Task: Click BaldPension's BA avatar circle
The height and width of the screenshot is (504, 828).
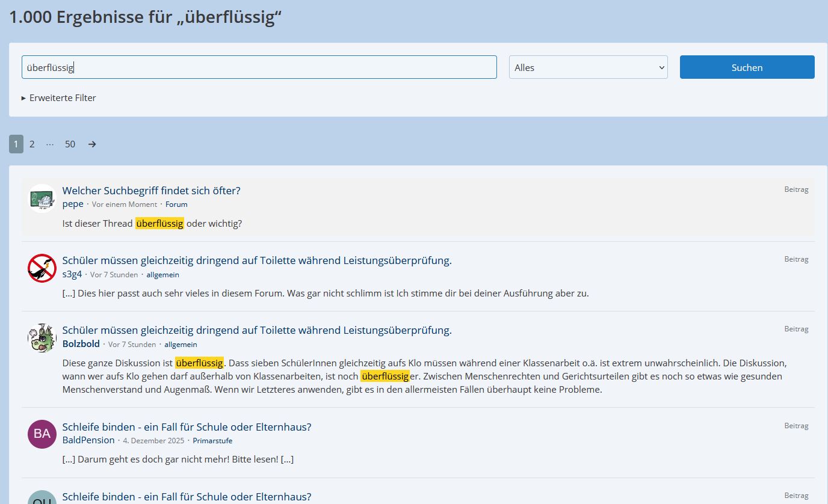Action: tap(42, 434)
